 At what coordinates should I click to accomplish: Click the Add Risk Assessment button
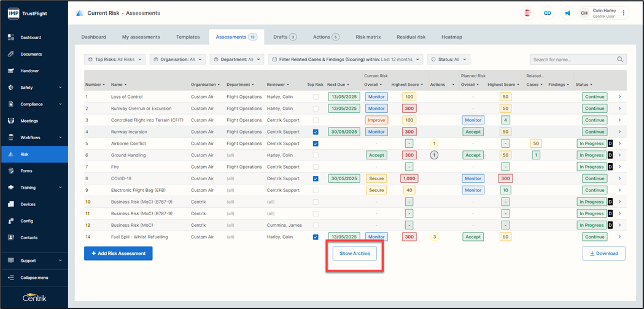coord(118,253)
